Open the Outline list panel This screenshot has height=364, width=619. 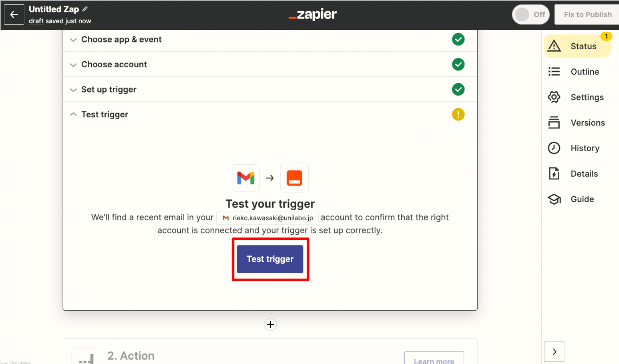[577, 72]
